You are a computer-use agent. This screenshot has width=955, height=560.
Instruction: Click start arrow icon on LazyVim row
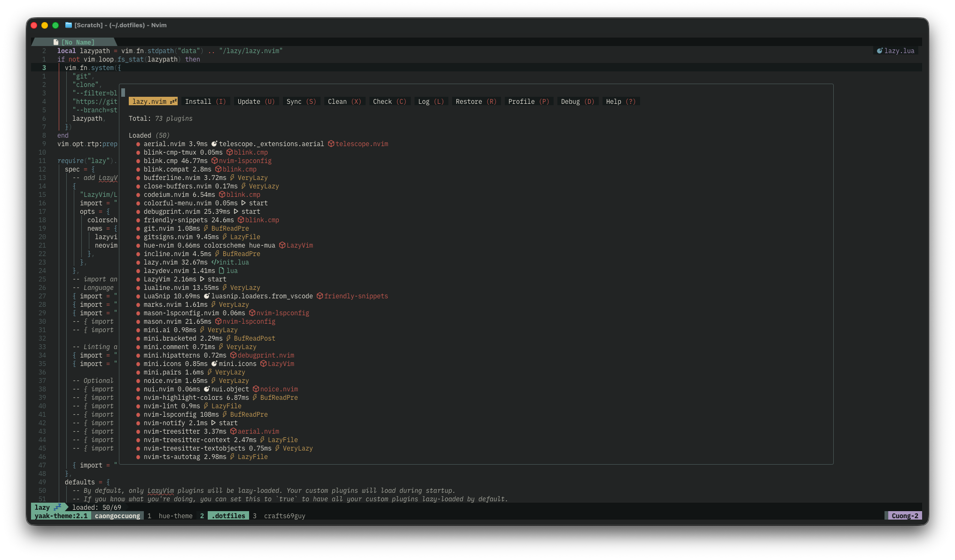point(202,279)
